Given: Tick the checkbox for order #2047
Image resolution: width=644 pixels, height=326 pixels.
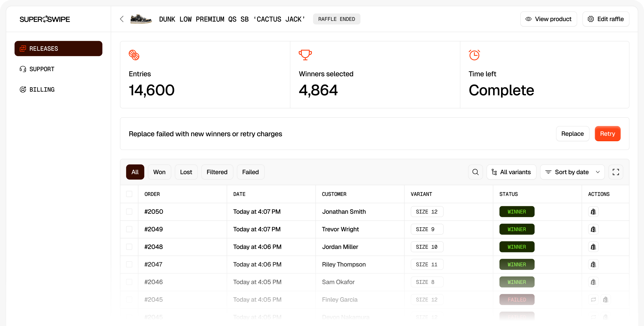Looking at the screenshot, I should click(x=129, y=264).
